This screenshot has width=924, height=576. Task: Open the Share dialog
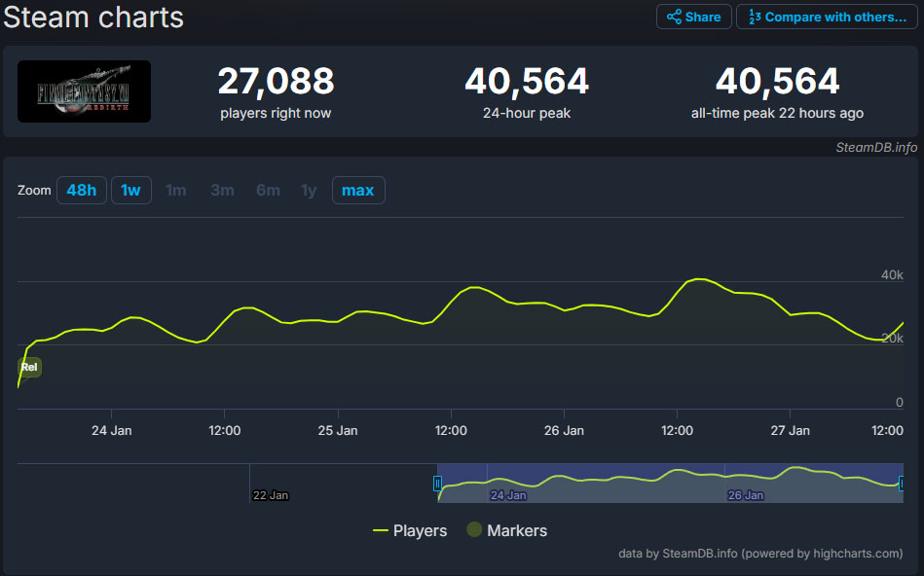pyautogui.click(x=693, y=17)
